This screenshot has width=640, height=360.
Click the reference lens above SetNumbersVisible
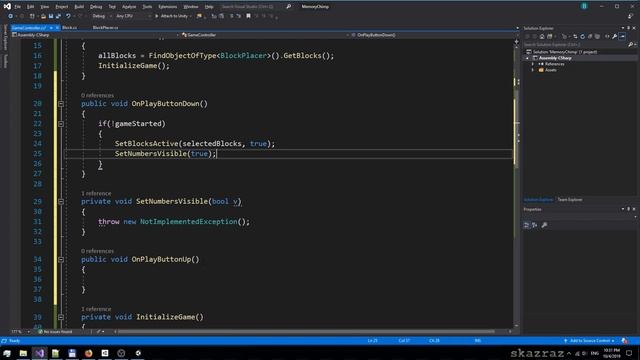click(96, 193)
